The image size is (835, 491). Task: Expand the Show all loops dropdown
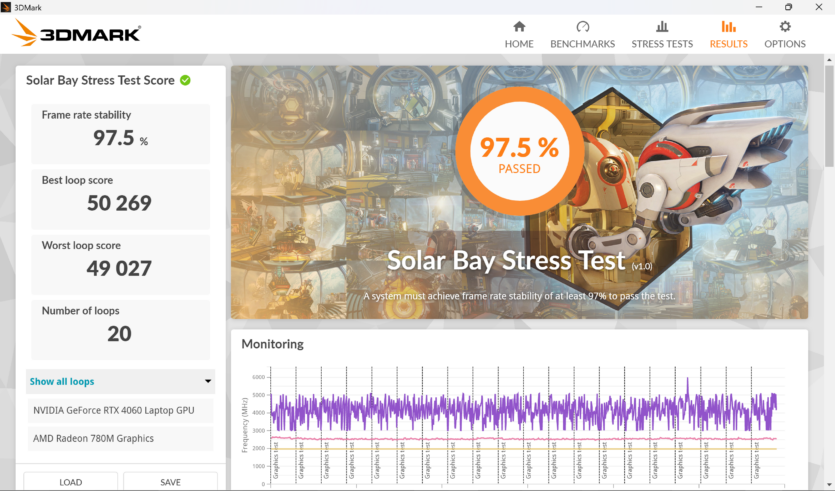pos(120,381)
